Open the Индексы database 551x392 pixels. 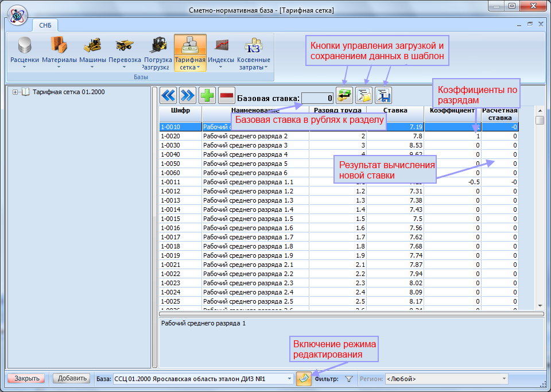[220, 53]
